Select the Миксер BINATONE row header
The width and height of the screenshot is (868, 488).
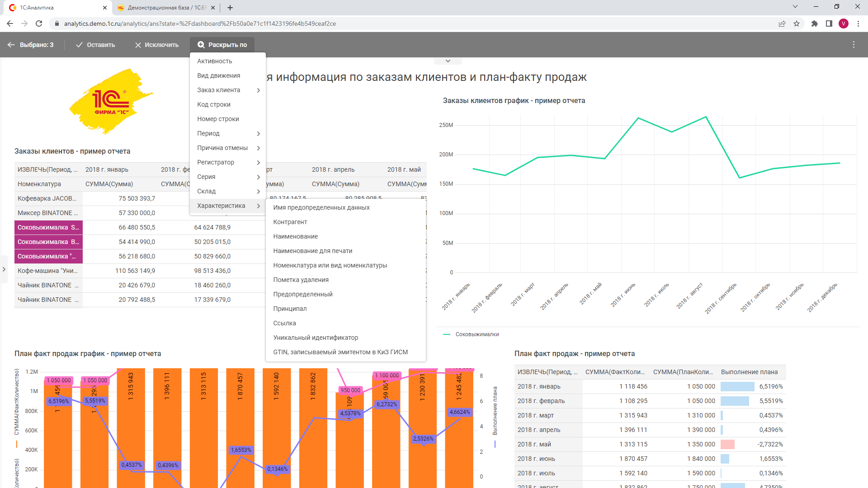click(x=48, y=213)
